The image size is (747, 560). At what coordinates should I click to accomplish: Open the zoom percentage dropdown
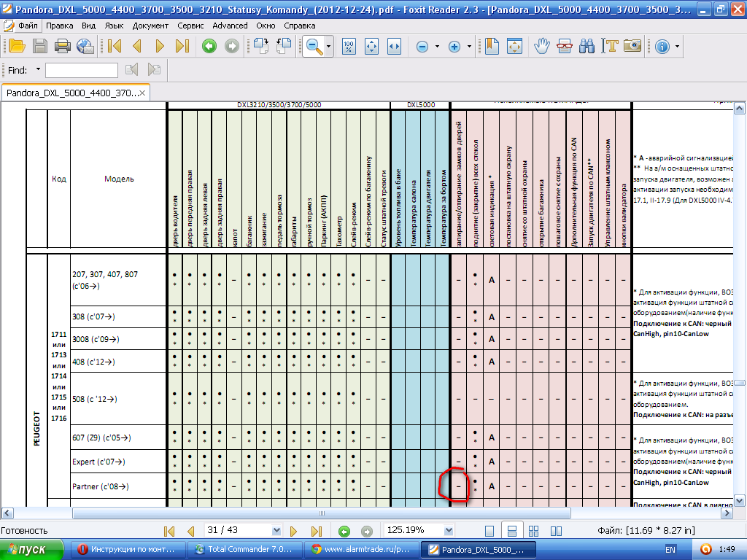click(449, 531)
